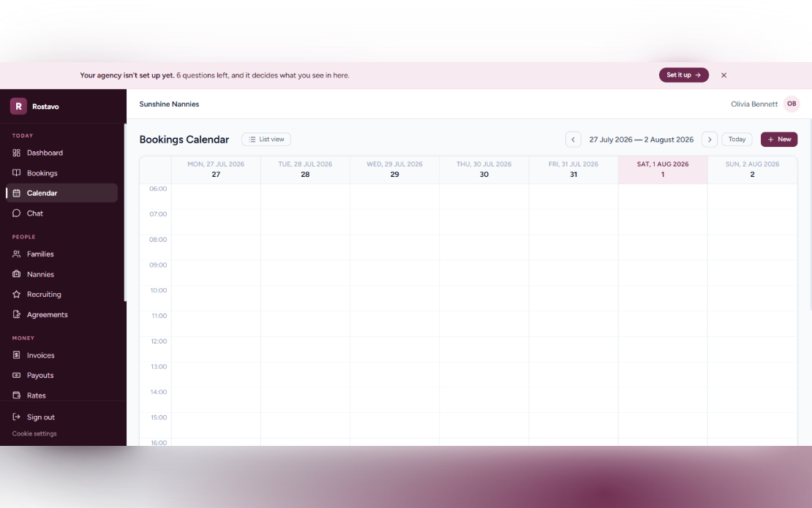Click the Families people icon
Image resolution: width=812 pixels, height=508 pixels.
[17, 254]
